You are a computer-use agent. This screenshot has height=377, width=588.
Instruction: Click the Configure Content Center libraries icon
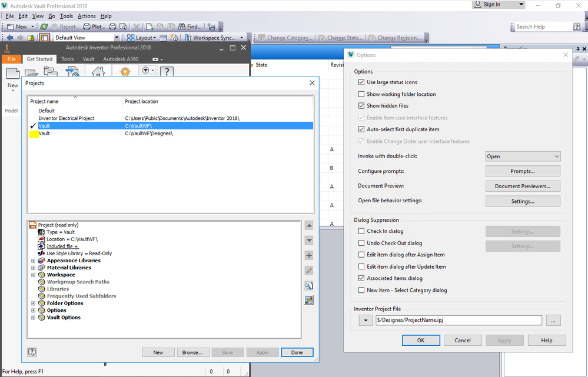(x=309, y=300)
